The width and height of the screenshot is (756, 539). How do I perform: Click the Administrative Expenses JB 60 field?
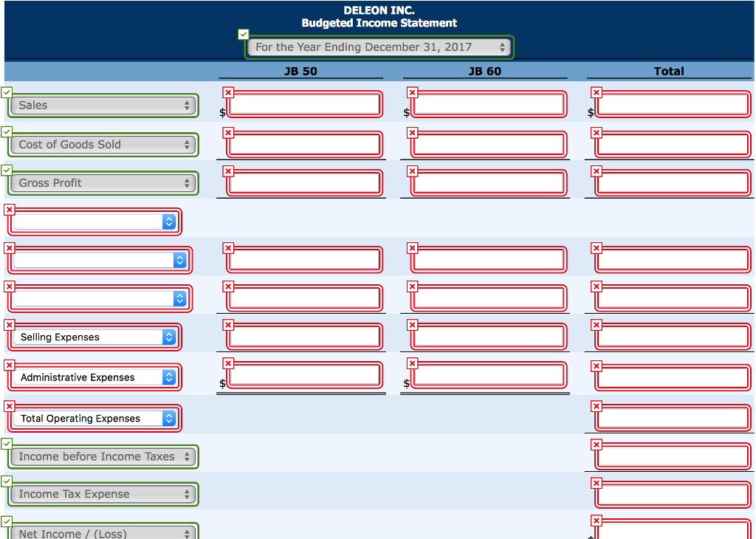click(489, 375)
